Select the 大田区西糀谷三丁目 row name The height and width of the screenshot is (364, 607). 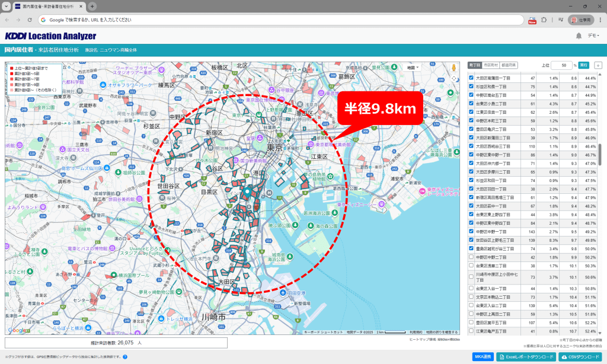pyautogui.click(x=493, y=146)
